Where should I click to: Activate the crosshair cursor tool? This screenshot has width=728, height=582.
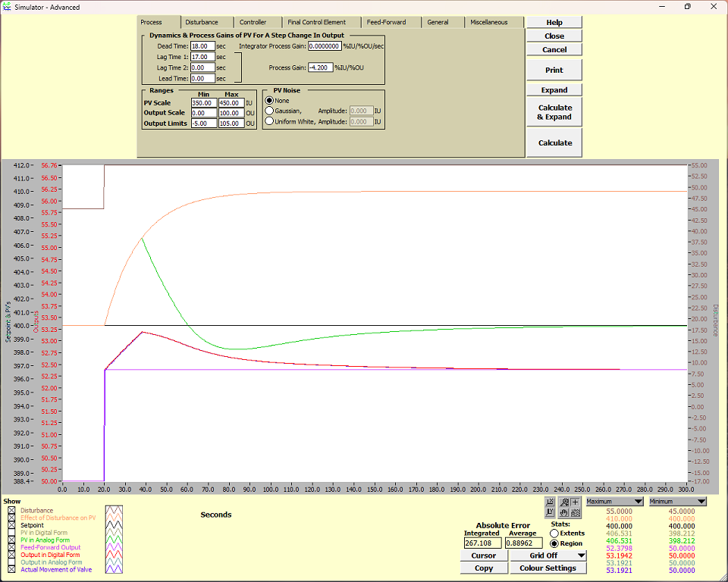tap(574, 501)
